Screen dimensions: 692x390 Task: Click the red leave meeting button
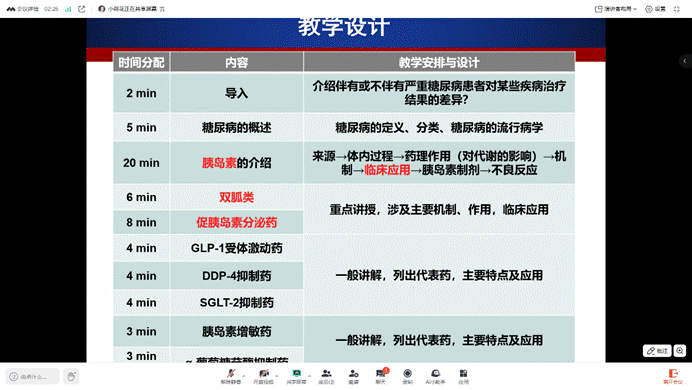pyautogui.click(x=673, y=377)
